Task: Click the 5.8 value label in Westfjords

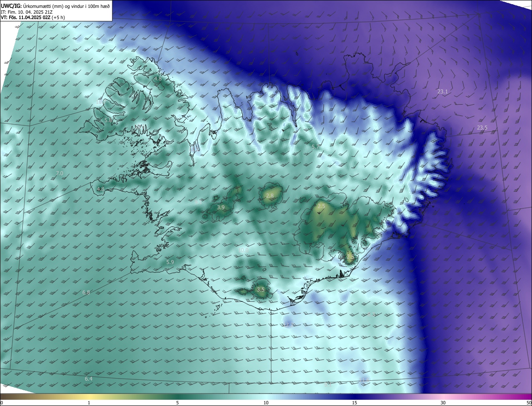Action: [x=108, y=120]
